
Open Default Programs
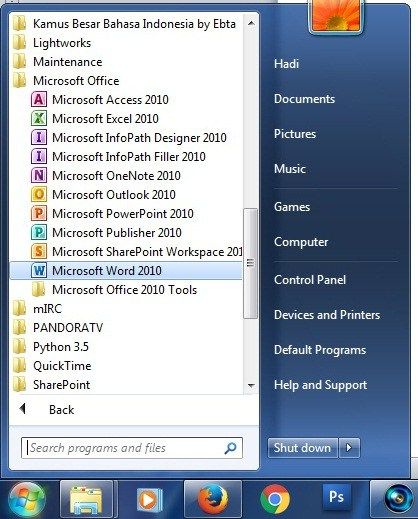point(320,350)
